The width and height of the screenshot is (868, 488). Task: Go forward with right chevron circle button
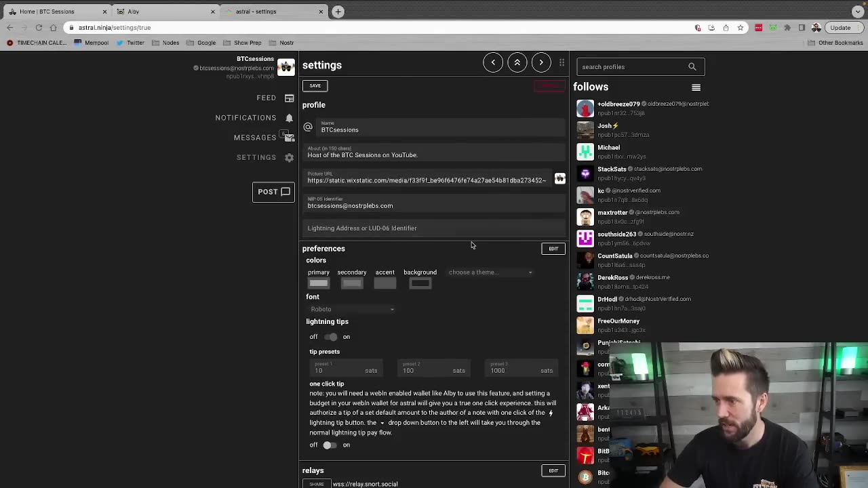[x=541, y=62]
